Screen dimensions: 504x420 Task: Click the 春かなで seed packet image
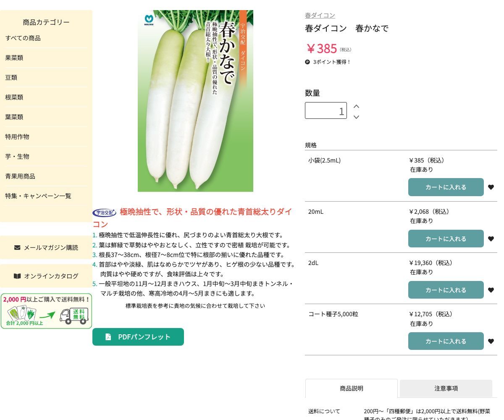pyautogui.click(x=195, y=101)
